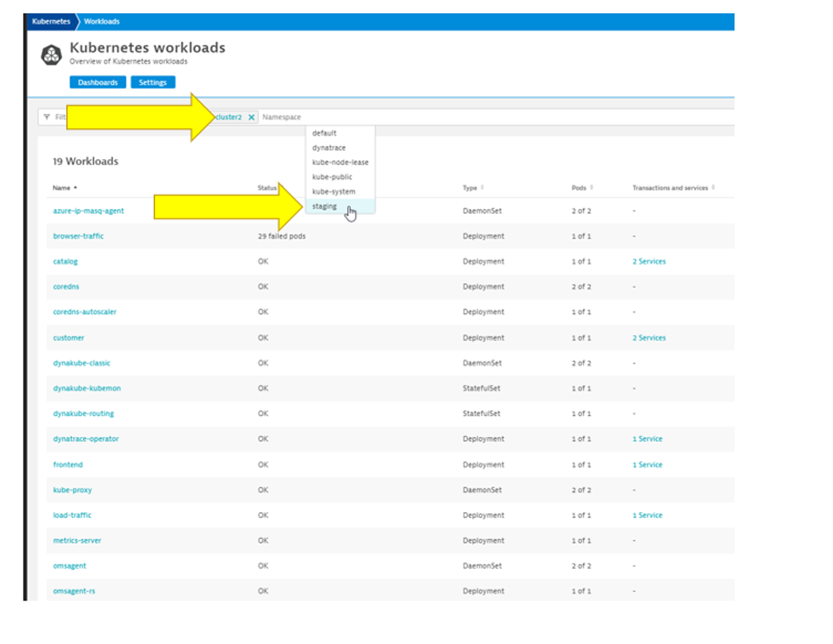Click the Kubernetes hexagon logo icon
Image resolution: width=833 pixels, height=644 pixels.
[51, 54]
